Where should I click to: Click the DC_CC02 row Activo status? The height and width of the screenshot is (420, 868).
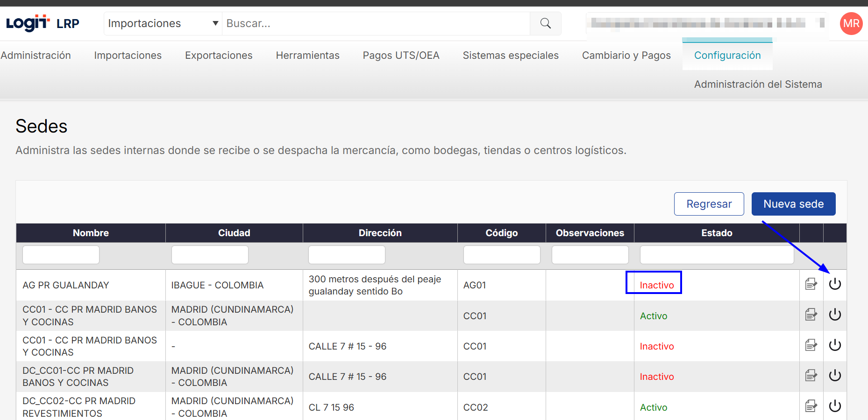[654, 407]
